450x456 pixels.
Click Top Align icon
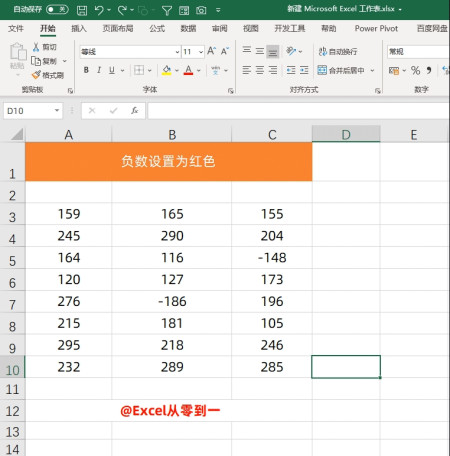pyautogui.click(x=247, y=51)
